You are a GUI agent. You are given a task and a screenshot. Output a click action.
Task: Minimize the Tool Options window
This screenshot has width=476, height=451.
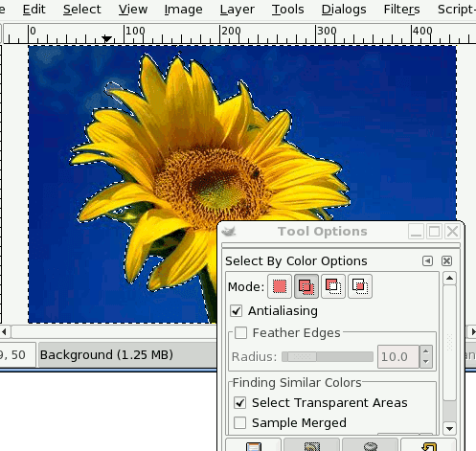coord(416,232)
